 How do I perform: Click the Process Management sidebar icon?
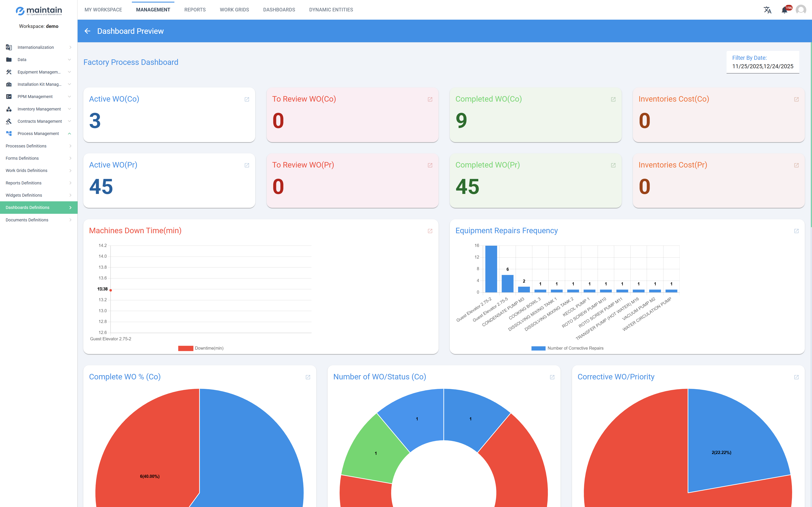pyautogui.click(x=9, y=134)
